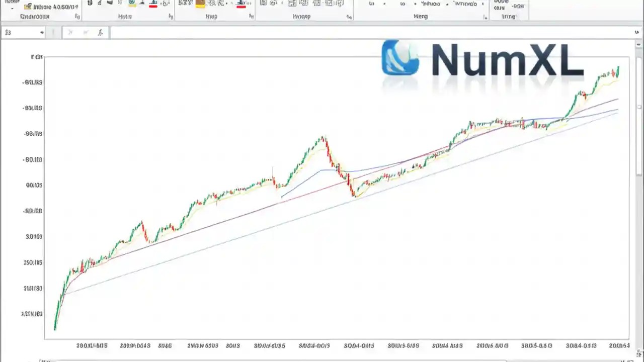The image size is (644, 362).
Task: Click the NumXL logo watermark
Action: point(483,60)
